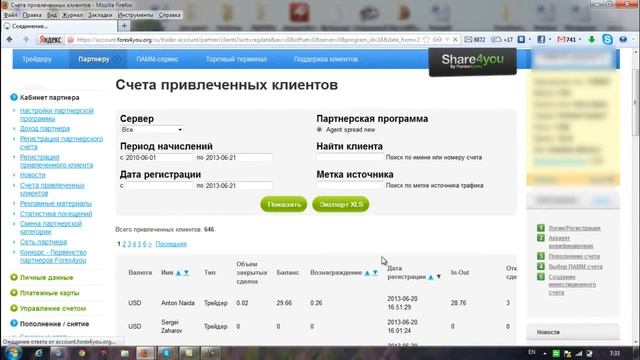Screen dimensions: 640x360
Task: Click the Метка источника input field
Action: (x=350, y=186)
